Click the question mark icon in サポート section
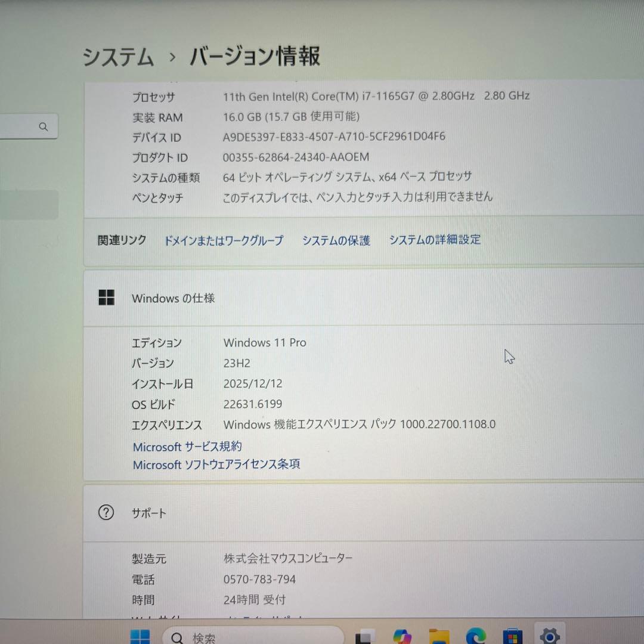The image size is (644, 644). 106,512
